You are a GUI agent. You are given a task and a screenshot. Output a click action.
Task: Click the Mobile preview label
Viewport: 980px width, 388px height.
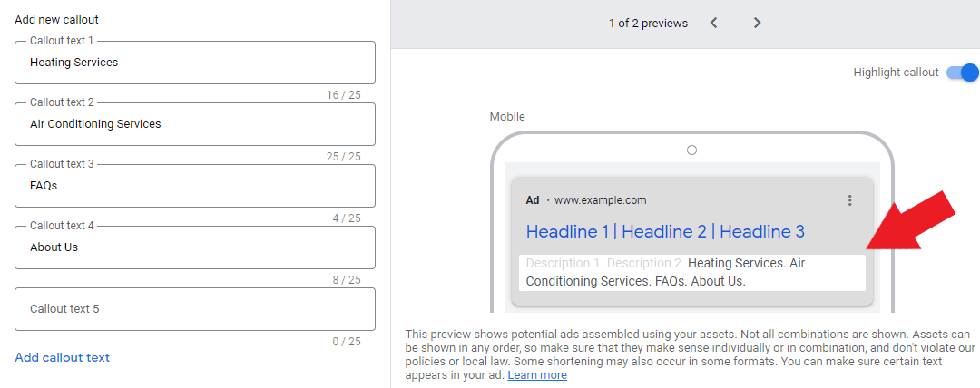[x=507, y=116]
